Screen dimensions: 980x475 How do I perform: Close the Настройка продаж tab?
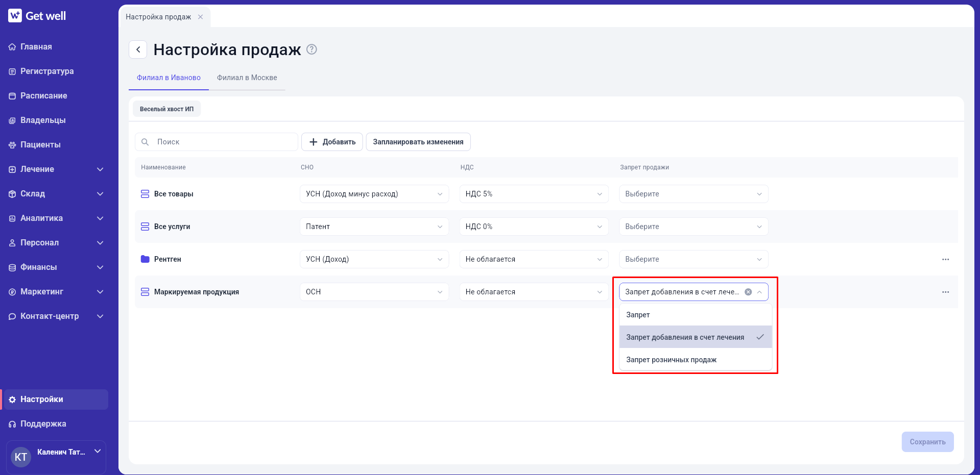coord(201,17)
